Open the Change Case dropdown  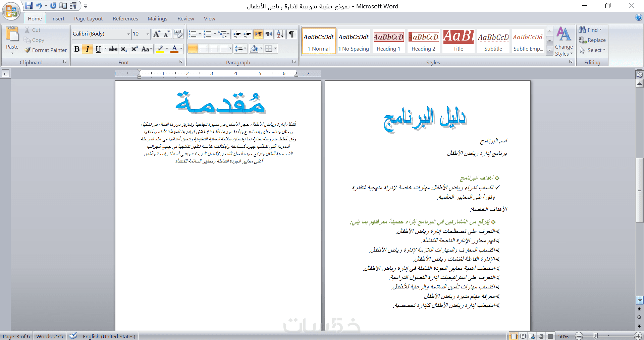[147, 49]
